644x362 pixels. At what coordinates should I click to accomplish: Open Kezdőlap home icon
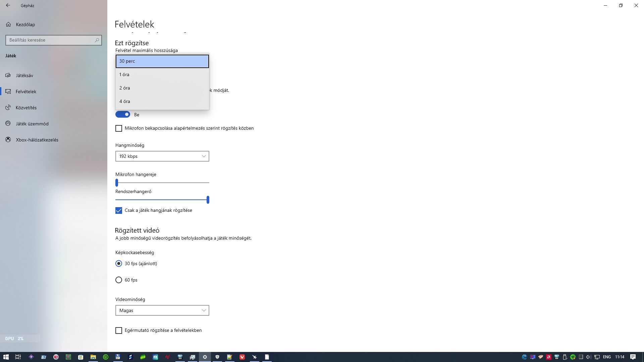(8, 24)
